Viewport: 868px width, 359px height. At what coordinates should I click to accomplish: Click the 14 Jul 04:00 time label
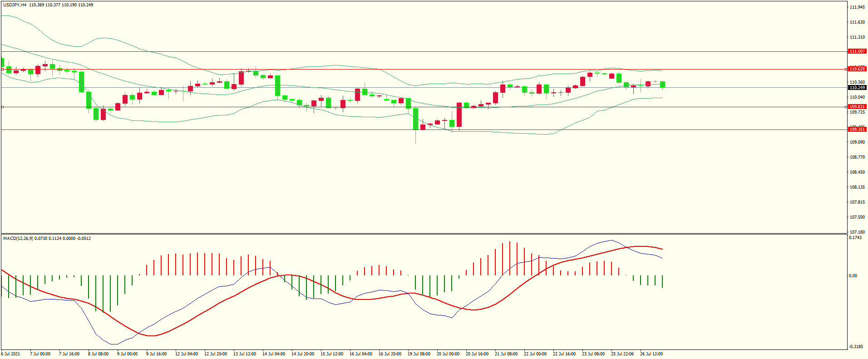(x=273, y=354)
